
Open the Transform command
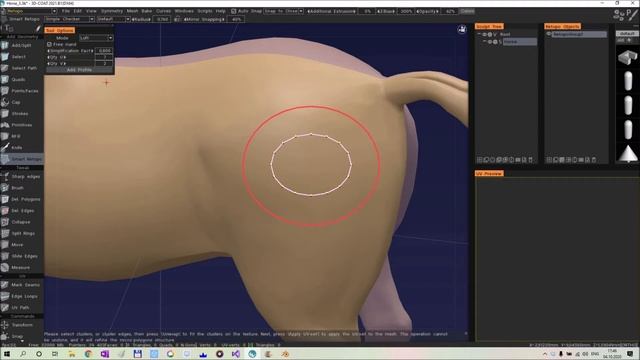pyautogui.click(x=22, y=325)
